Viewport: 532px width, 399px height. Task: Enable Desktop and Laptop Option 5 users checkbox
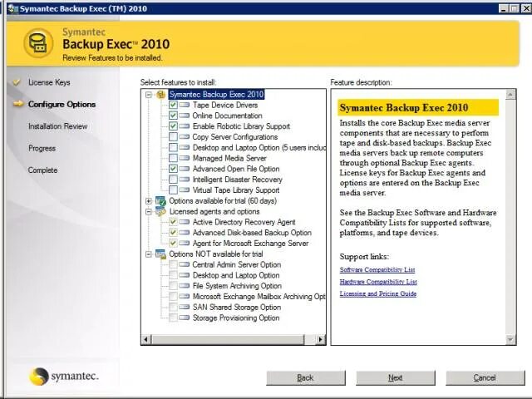click(x=173, y=147)
